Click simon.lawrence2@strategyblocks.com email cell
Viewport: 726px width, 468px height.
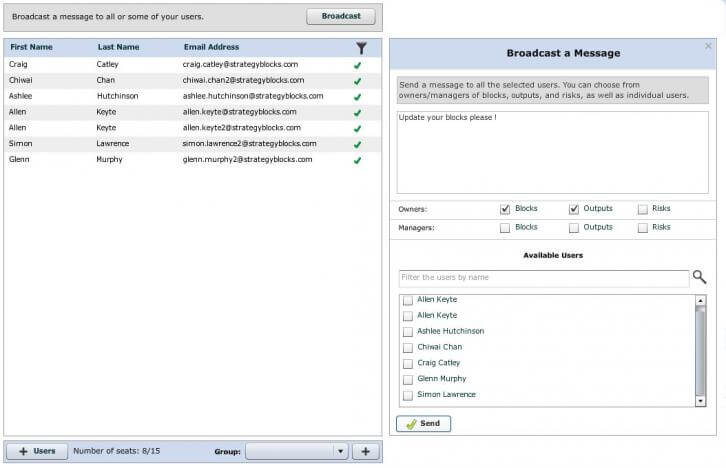point(250,144)
